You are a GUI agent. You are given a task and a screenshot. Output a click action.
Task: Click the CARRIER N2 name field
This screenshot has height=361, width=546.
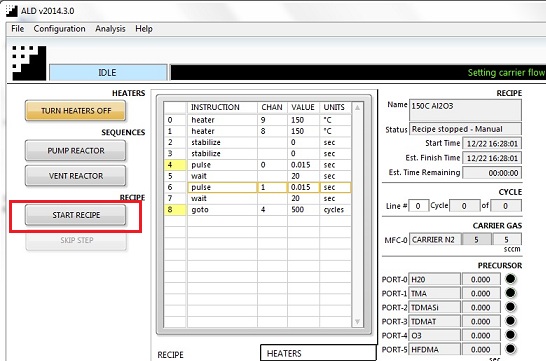(435, 240)
